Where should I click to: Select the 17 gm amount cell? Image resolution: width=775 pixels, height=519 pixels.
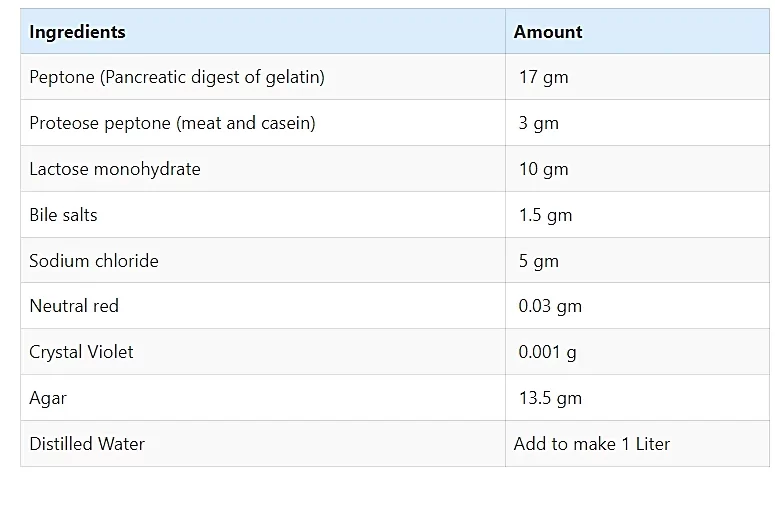click(637, 77)
